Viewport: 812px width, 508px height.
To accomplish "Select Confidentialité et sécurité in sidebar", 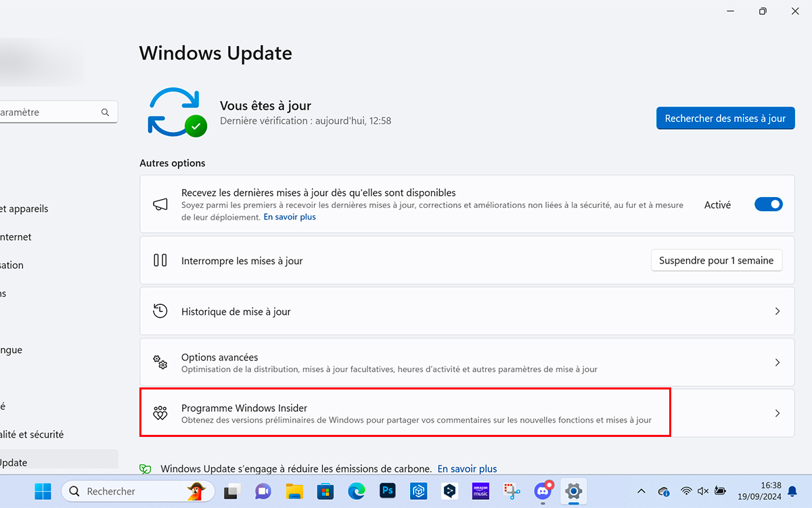I will (32, 434).
